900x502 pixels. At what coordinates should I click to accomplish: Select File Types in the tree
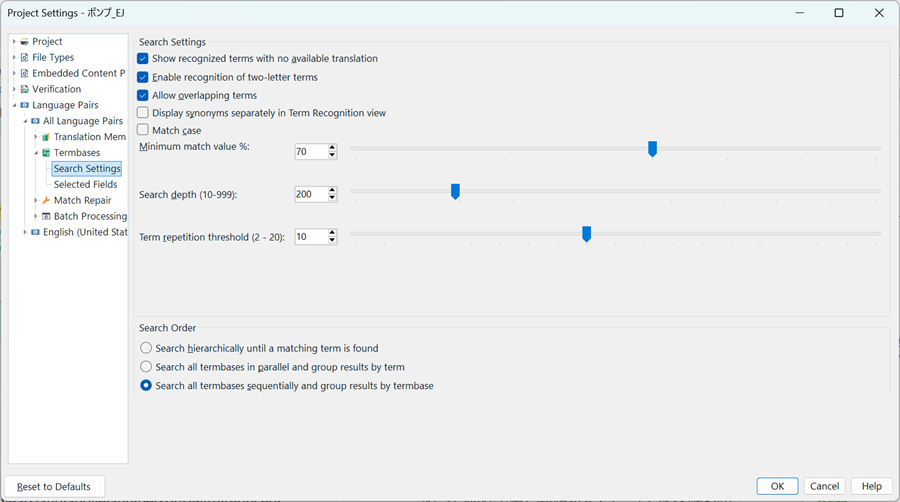coord(53,57)
